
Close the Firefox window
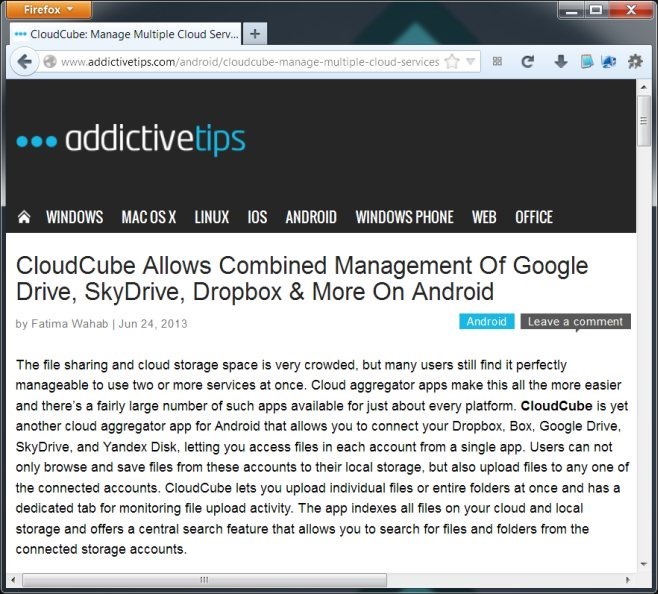631,10
